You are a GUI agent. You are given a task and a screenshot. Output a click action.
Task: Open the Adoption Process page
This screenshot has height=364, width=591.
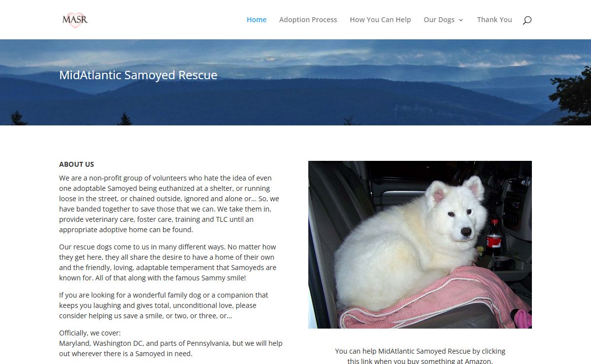(308, 20)
